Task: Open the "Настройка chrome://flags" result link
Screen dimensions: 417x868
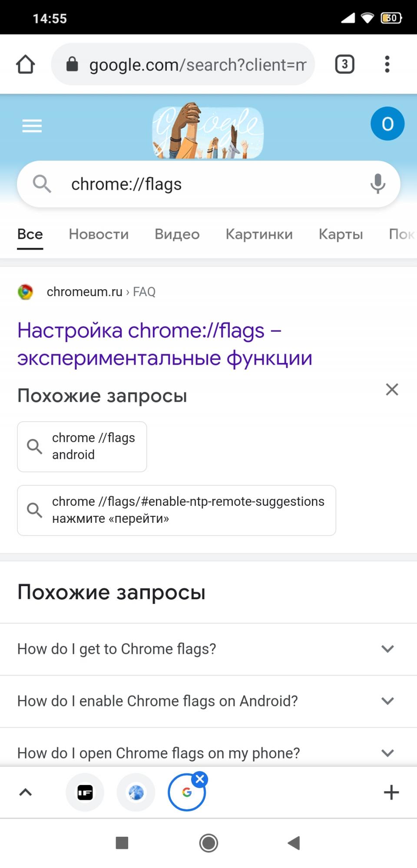Action: (165, 344)
